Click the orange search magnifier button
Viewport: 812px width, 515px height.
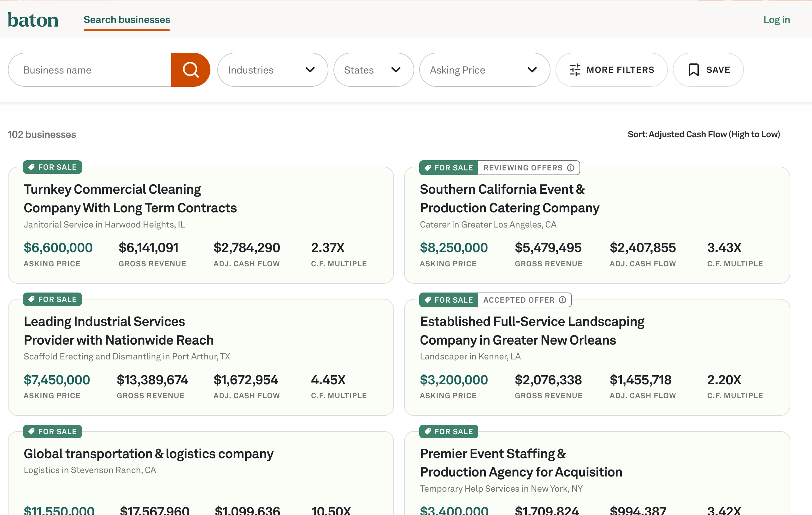point(191,70)
